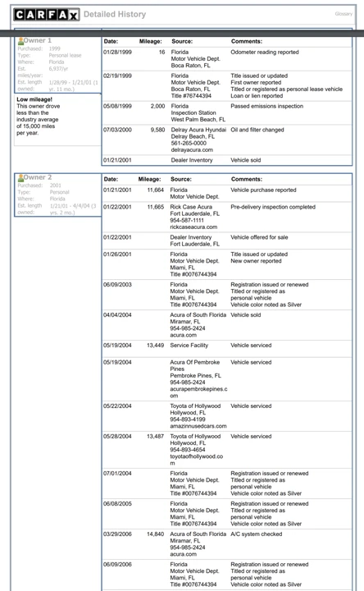The height and width of the screenshot is (591, 364).
Task: Select the date '05/28/2004'
Action: [117, 437]
